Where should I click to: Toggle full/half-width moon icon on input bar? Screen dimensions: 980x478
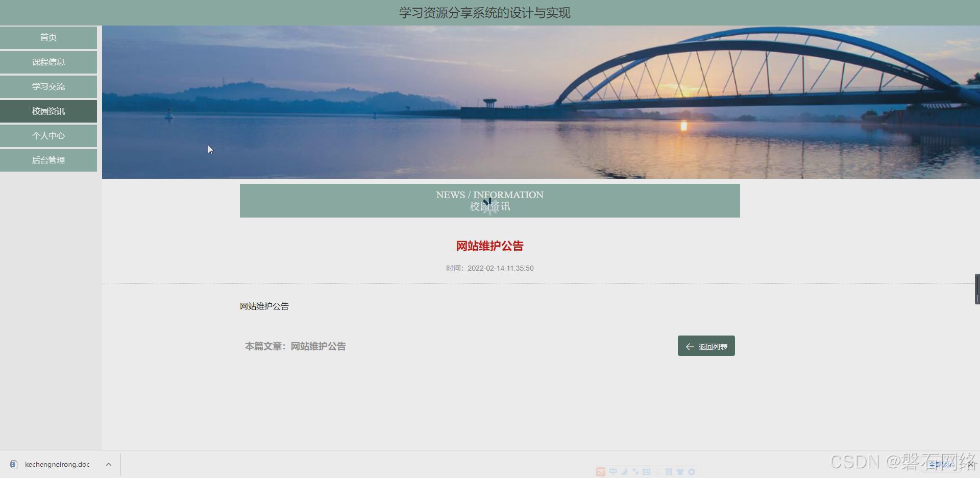(x=624, y=471)
